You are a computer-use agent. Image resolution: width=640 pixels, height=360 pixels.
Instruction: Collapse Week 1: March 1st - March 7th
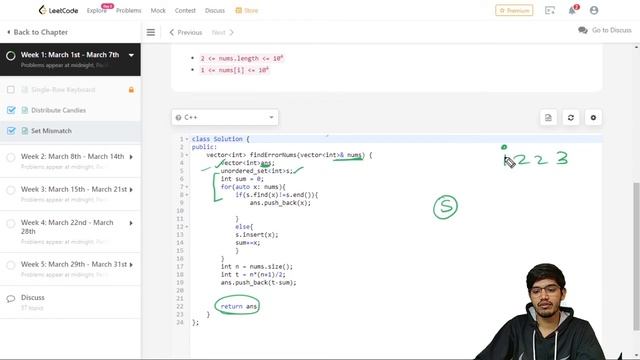(x=131, y=55)
